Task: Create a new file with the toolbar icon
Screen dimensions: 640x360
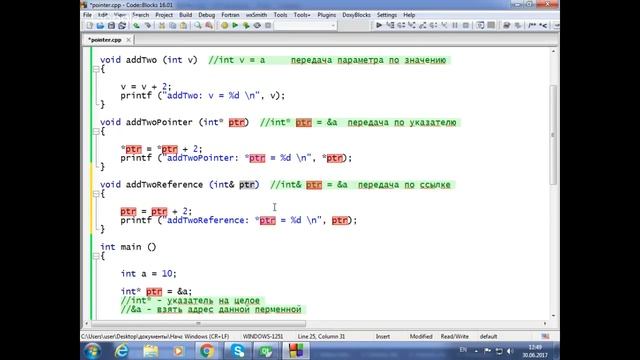Action: coord(89,25)
